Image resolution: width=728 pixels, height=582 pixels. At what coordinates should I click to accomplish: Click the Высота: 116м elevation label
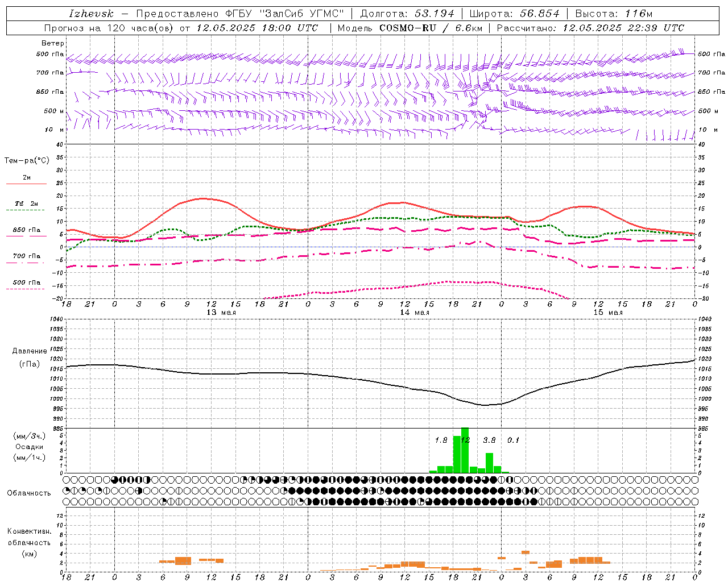coord(614,14)
